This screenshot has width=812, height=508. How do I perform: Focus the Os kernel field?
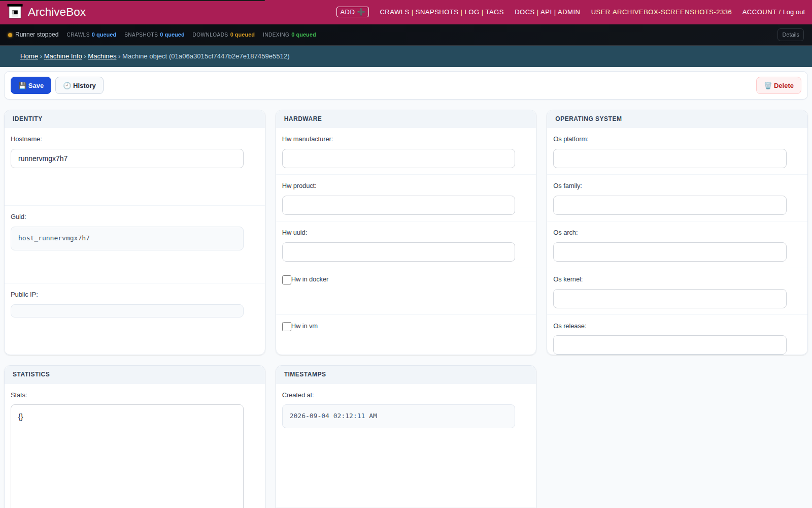click(x=670, y=299)
